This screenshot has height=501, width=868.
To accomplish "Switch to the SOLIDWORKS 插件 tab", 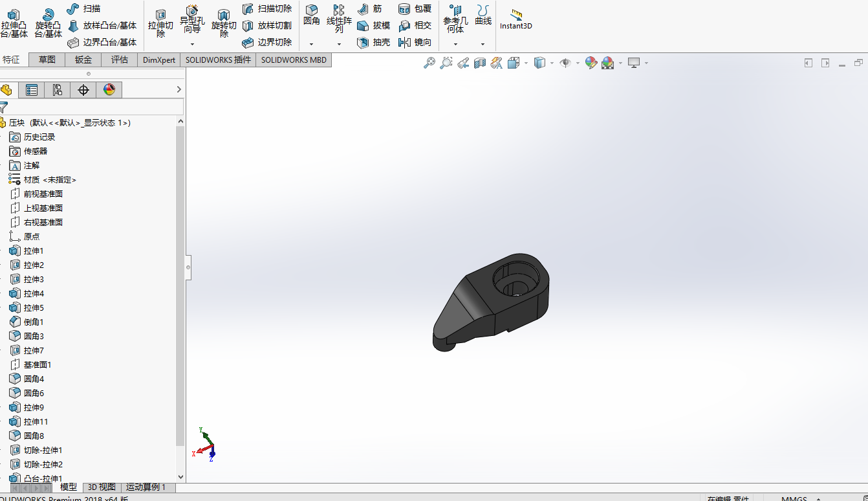I will point(218,60).
